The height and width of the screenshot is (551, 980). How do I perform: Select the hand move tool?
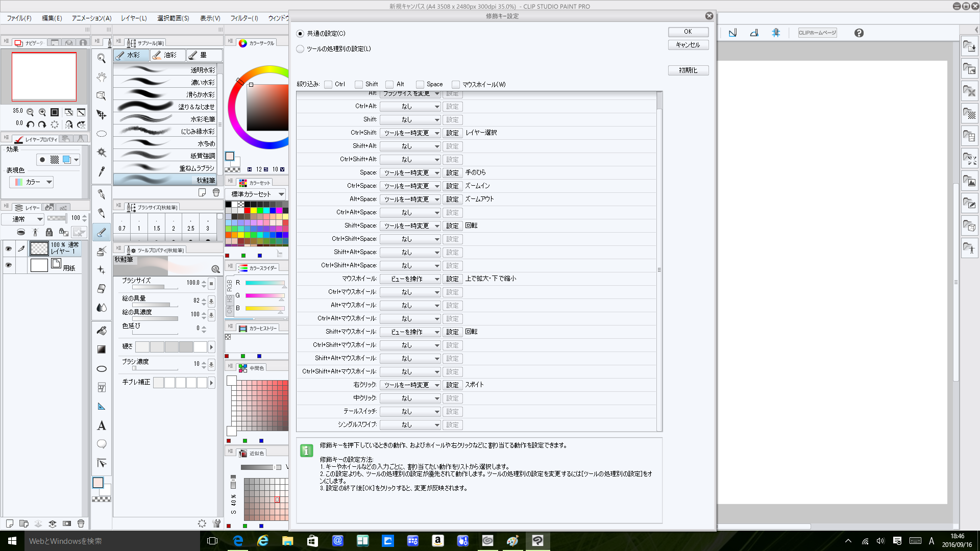[x=102, y=77]
